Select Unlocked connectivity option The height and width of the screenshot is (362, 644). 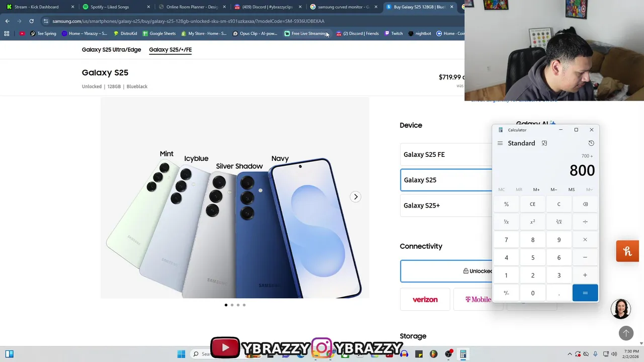click(x=446, y=271)
